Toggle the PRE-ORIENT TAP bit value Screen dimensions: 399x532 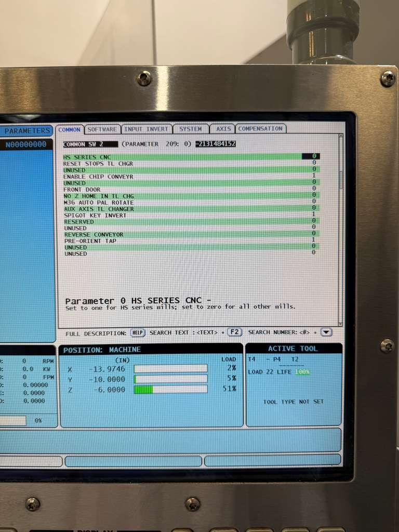[313, 240]
